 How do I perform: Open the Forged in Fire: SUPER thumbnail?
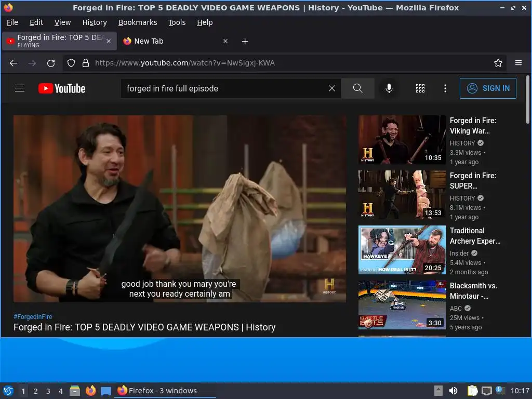[x=402, y=195]
